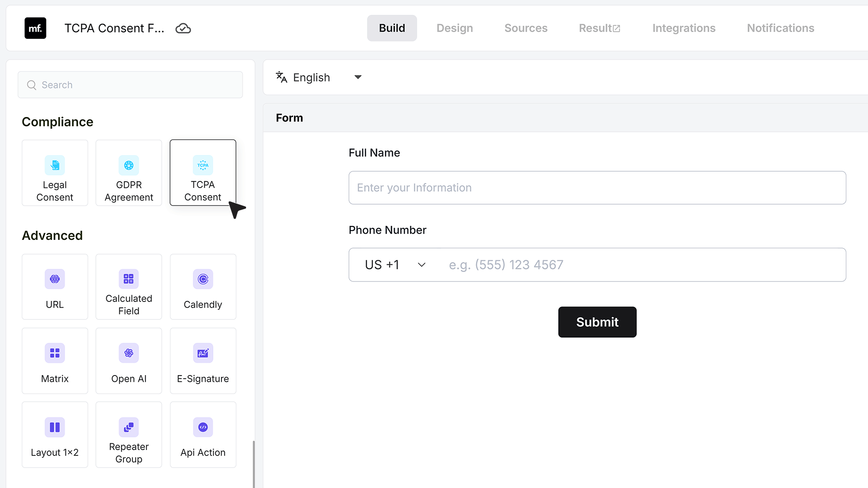Add the Layout 1×2 element
The height and width of the screenshot is (488, 868).
click(55, 435)
